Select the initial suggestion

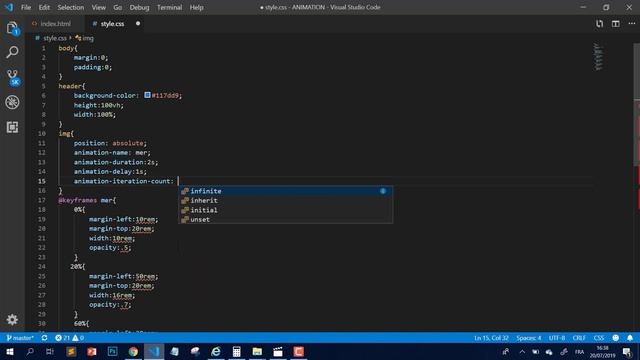coord(286,210)
